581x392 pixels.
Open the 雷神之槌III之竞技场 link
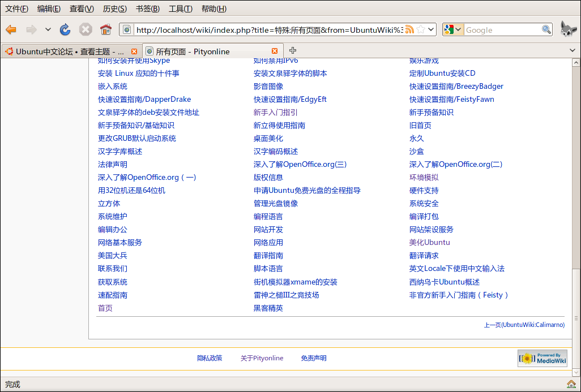click(x=287, y=295)
